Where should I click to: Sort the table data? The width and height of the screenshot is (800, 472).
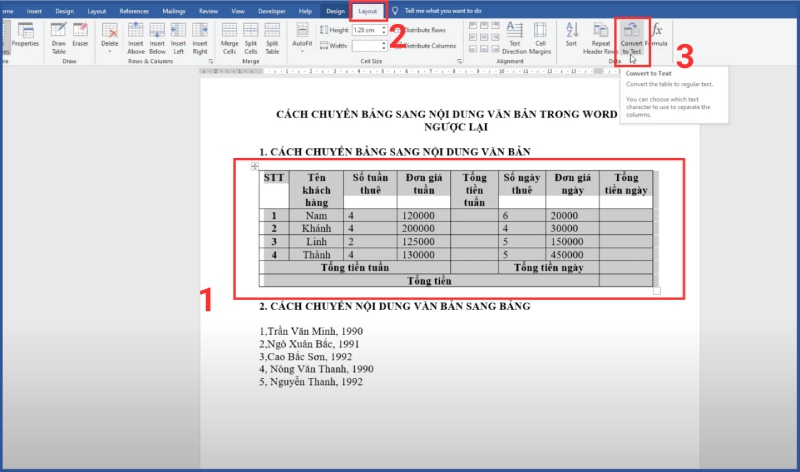pyautogui.click(x=571, y=35)
